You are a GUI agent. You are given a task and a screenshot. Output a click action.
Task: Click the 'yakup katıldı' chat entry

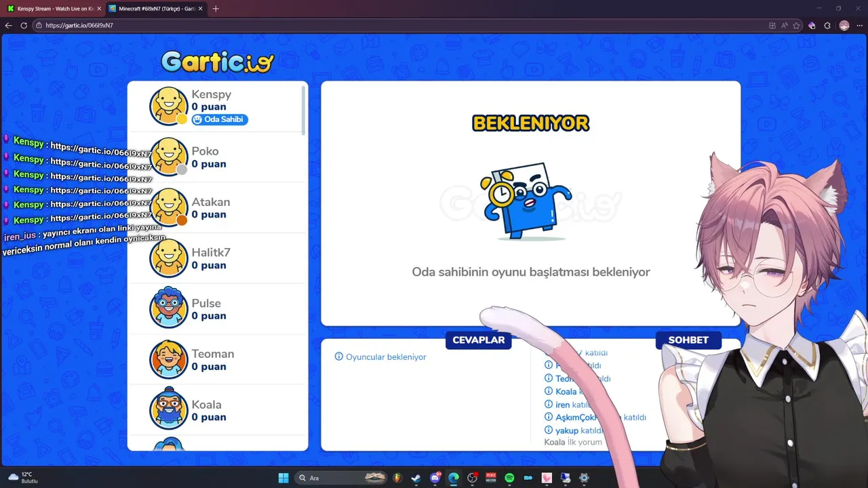click(x=574, y=430)
